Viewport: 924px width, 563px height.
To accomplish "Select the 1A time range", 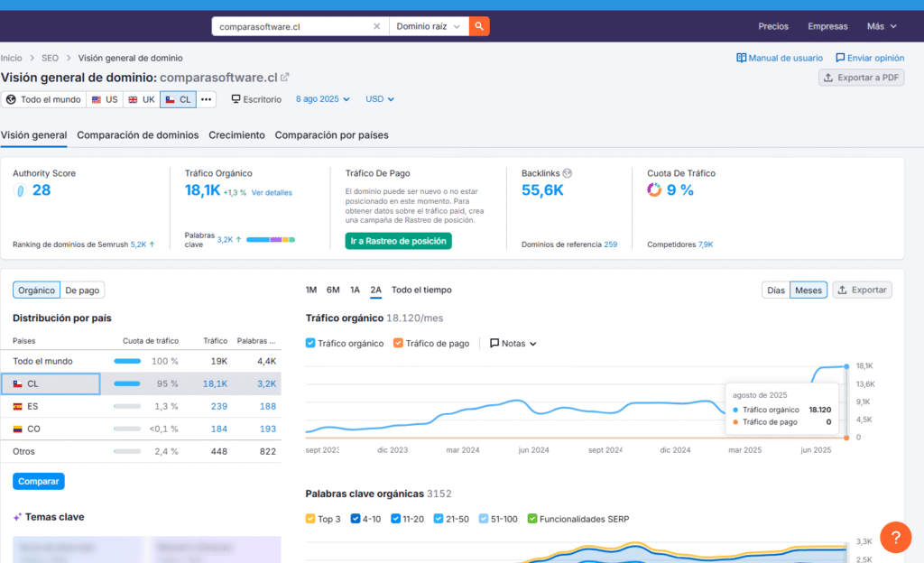I will pyautogui.click(x=355, y=290).
